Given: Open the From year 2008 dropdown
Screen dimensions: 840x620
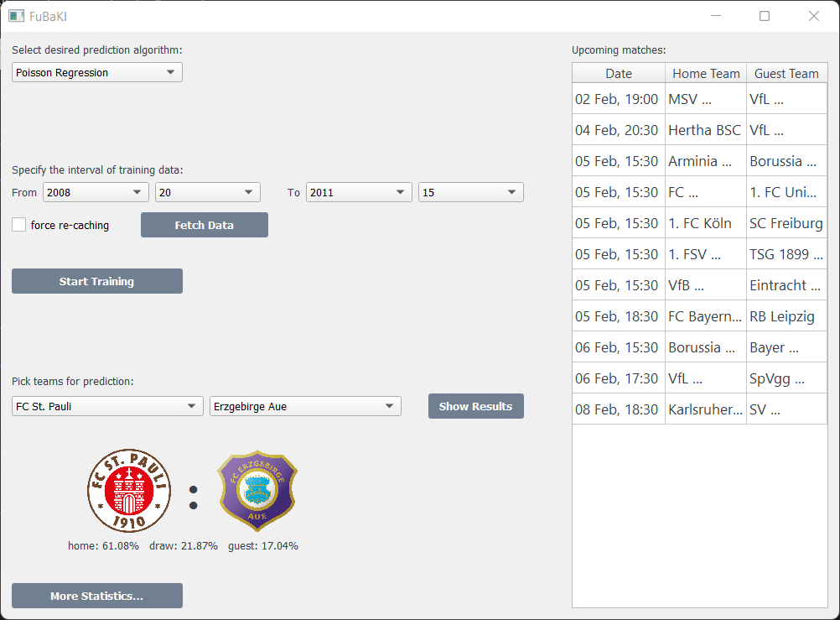Looking at the screenshot, I should [96, 192].
